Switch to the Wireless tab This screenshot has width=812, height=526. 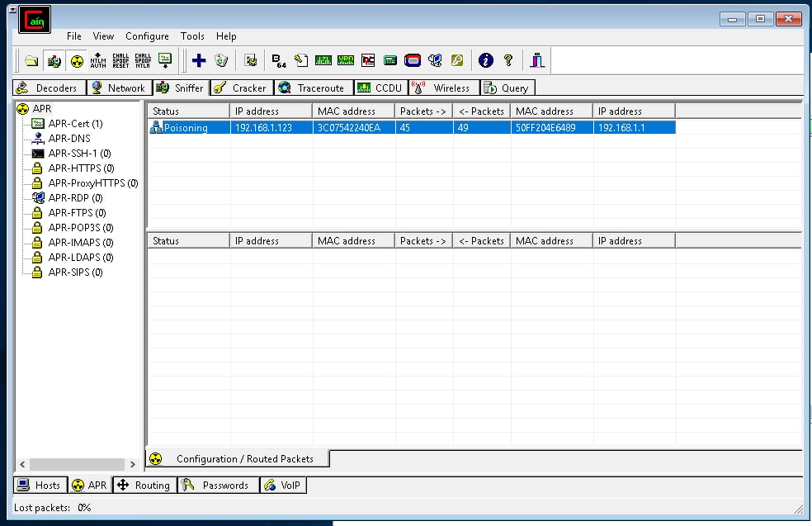[444, 88]
